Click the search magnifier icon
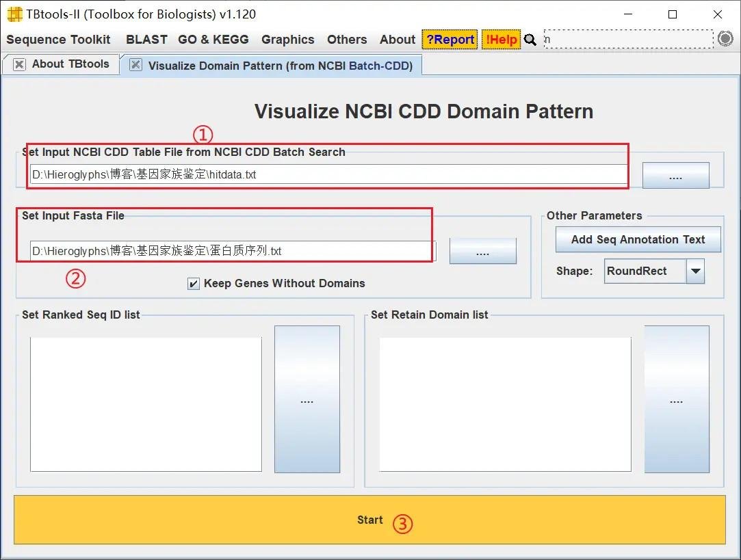Screen dimensions: 741x560 pyautogui.click(x=530, y=40)
